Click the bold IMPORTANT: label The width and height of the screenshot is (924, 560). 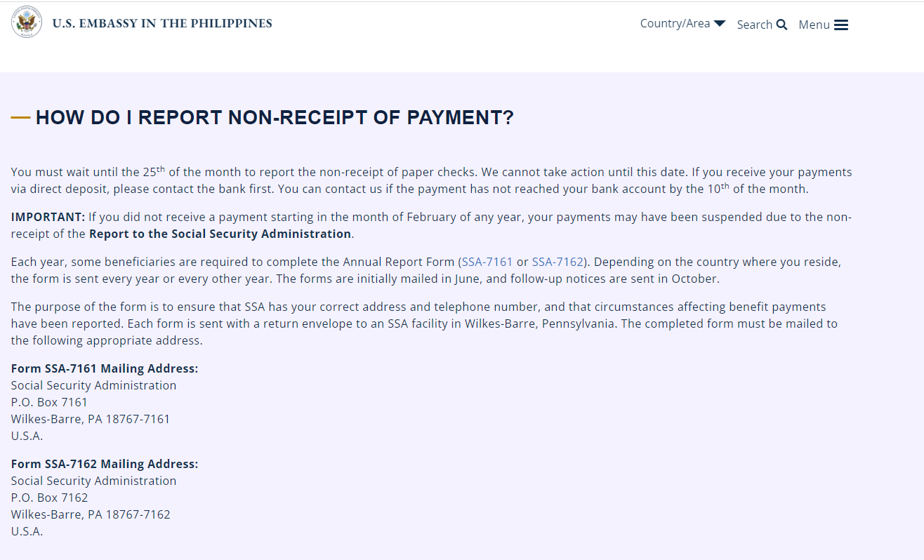(48, 217)
